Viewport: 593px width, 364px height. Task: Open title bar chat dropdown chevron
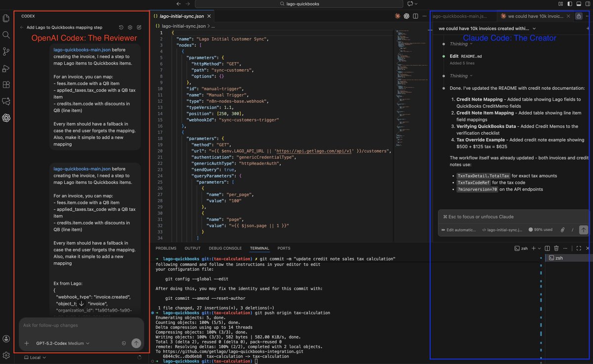tap(416, 3)
